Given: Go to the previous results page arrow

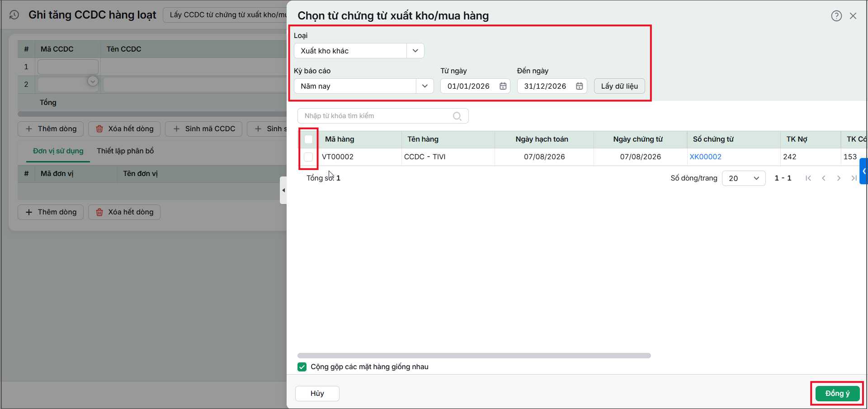Looking at the screenshot, I should tap(824, 178).
